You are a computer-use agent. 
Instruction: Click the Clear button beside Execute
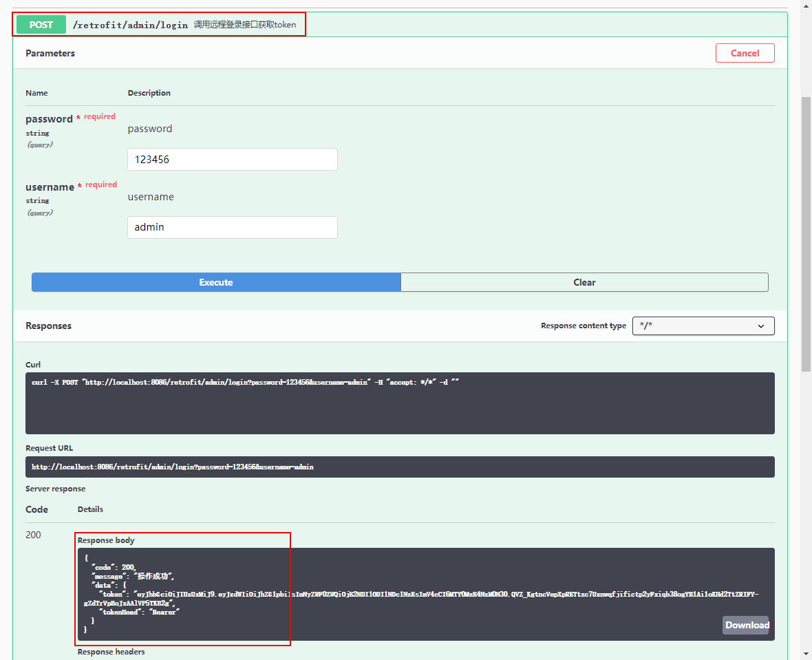[x=584, y=282]
